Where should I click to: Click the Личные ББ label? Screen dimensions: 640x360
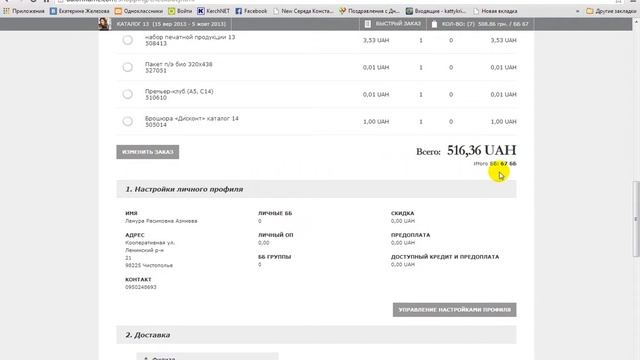275,213
